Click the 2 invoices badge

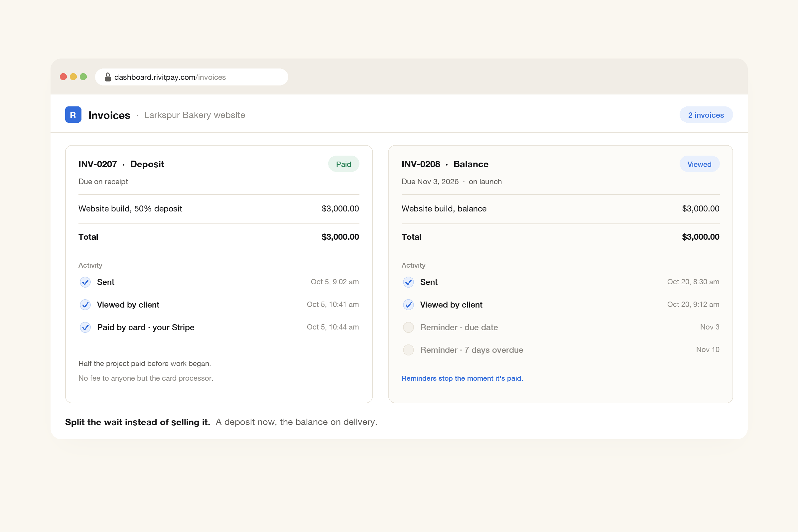pyautogui.click(x=706, y=115)
